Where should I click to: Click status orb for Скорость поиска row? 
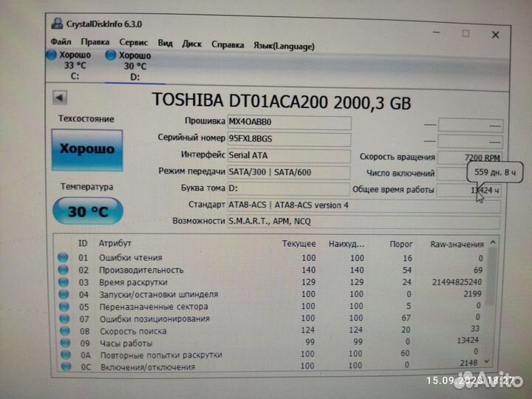click(65, 331)
